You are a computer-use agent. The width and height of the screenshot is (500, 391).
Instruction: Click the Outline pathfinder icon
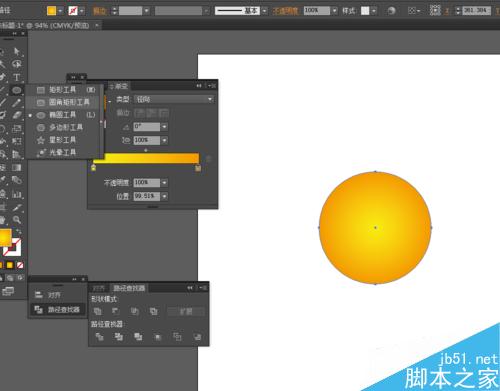click(177, 337)
